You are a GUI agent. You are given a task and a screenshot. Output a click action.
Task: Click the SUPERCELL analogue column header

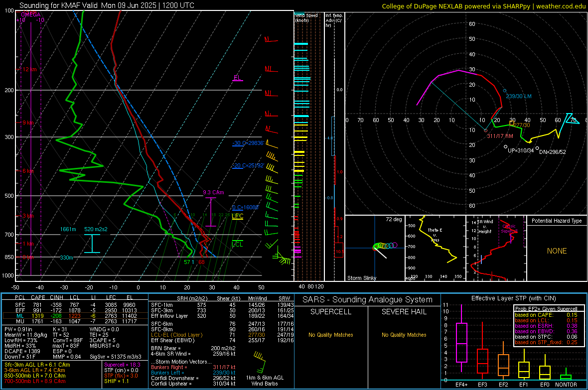[331, 312]
